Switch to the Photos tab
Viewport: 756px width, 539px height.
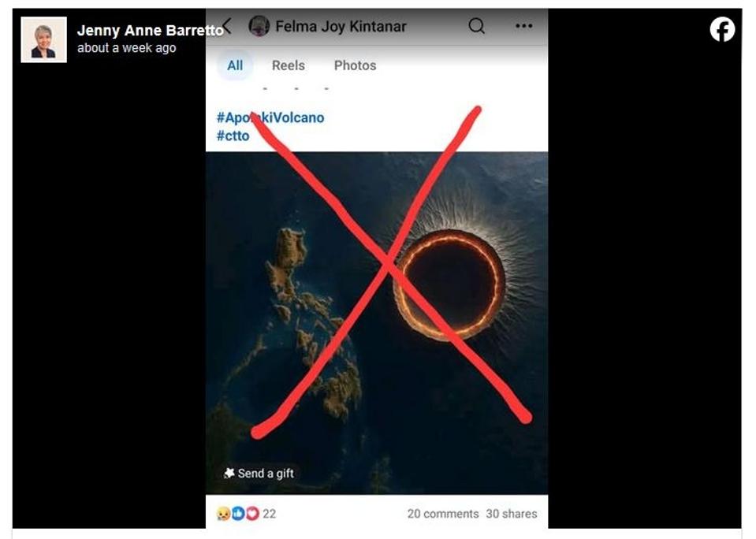pos(355,66)
